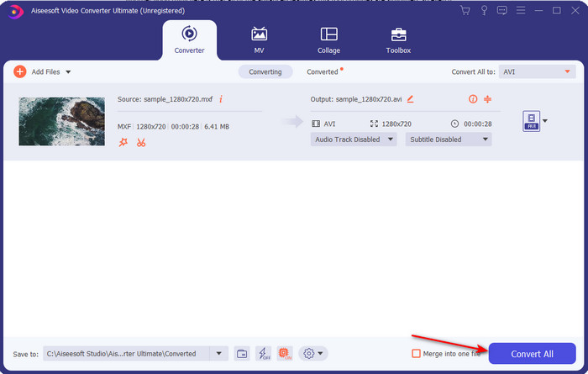The image size is (588, 374).
Task: Switch to the Collage tab
Action: pos(329,40)
